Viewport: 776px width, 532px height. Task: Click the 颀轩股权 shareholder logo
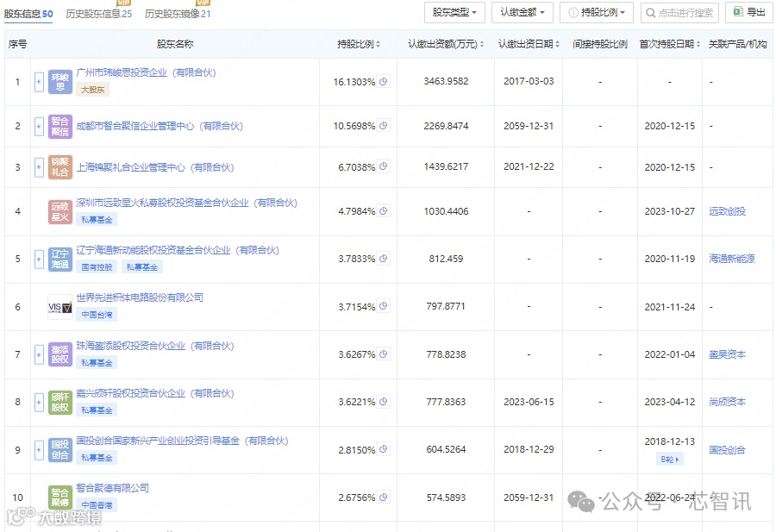click(x=60, y=402)
